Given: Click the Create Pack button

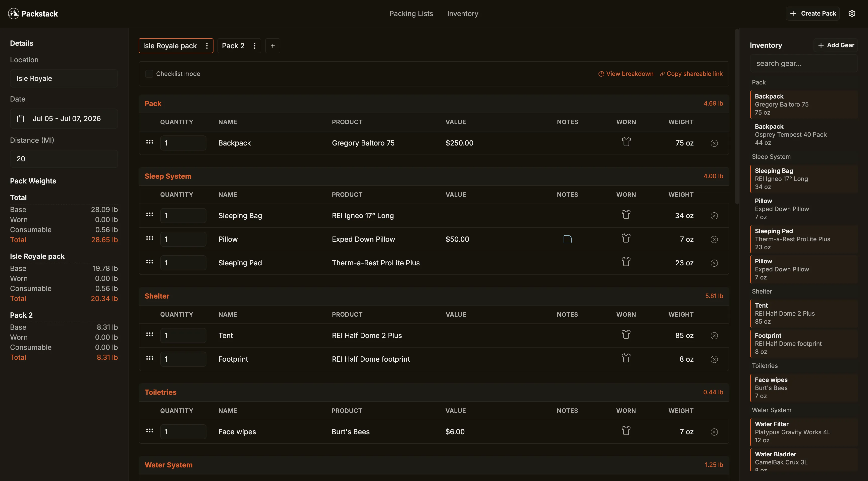Looking at the screenshot, I should 812,14.
